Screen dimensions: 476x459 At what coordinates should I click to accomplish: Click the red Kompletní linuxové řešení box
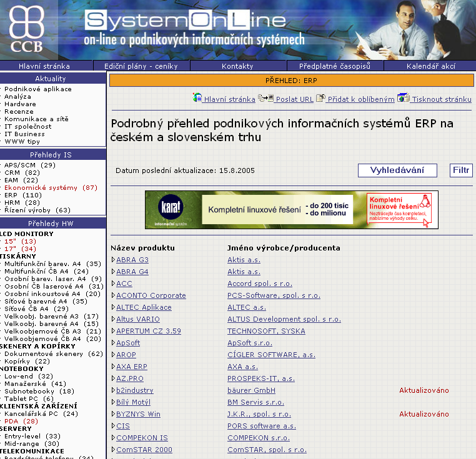coord(399,209)
